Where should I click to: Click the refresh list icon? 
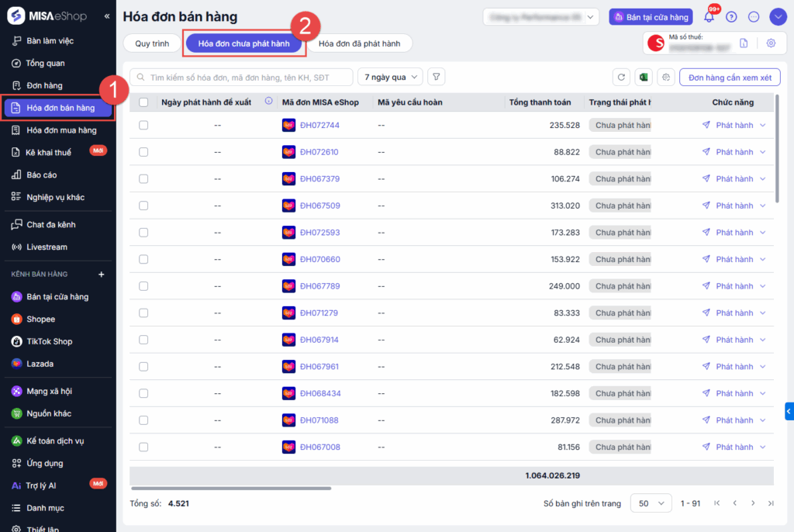[x=621, y=77]
